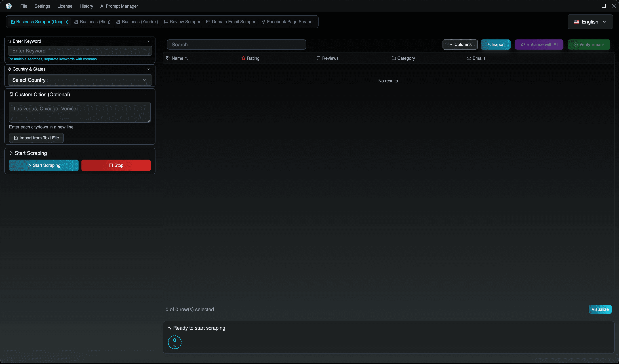Open the English language selector
This screenshot has height=364, width=619.
590,22
